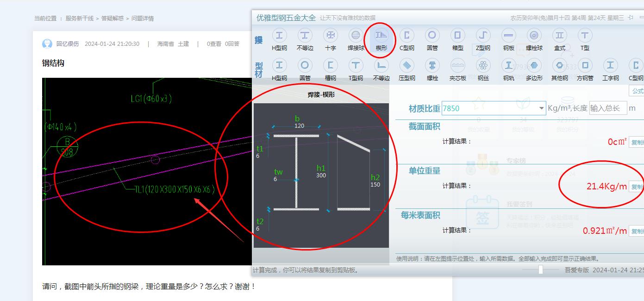Screen dimensions: 644x301
Task: Open the CAD drawing screenshot in the question
Action: 147,171
